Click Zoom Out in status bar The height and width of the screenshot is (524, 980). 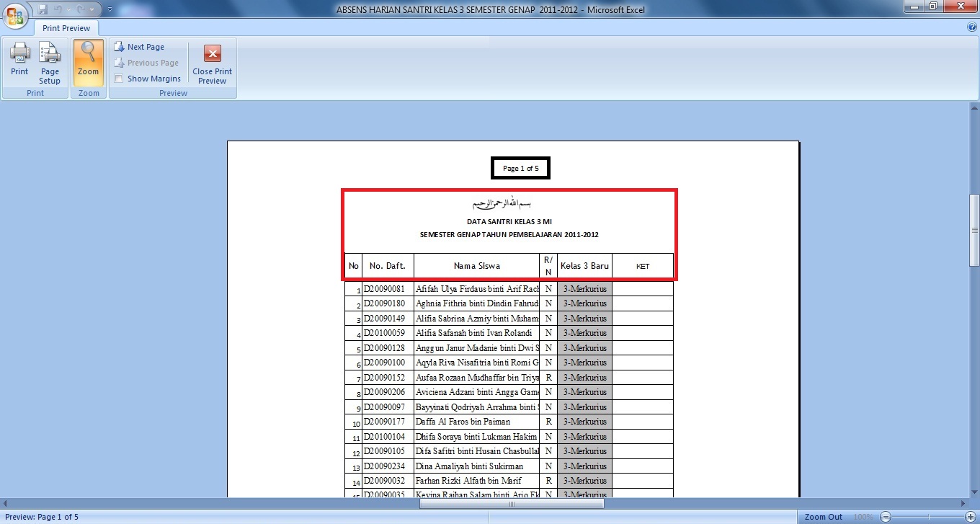823,517
